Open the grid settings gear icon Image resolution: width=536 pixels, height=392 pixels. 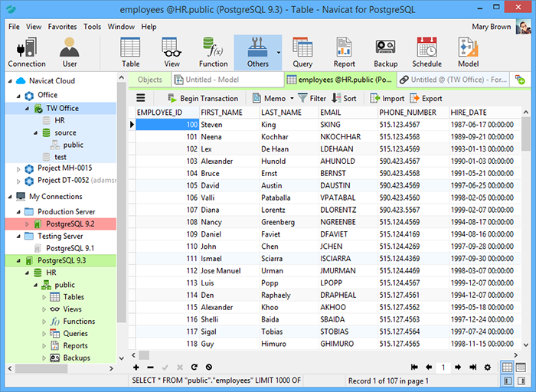pyautogui.click(x=488, y=367)
